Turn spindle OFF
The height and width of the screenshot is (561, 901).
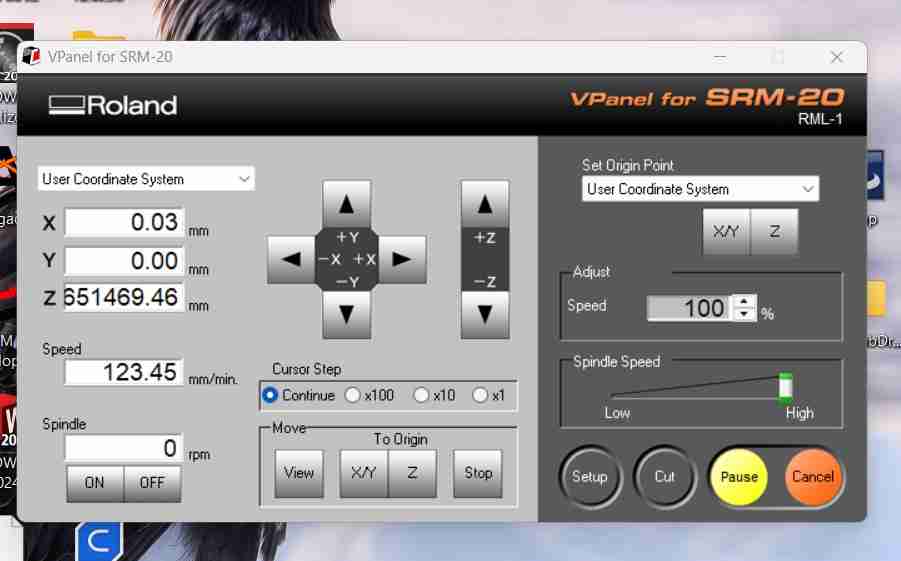point(152,483)
